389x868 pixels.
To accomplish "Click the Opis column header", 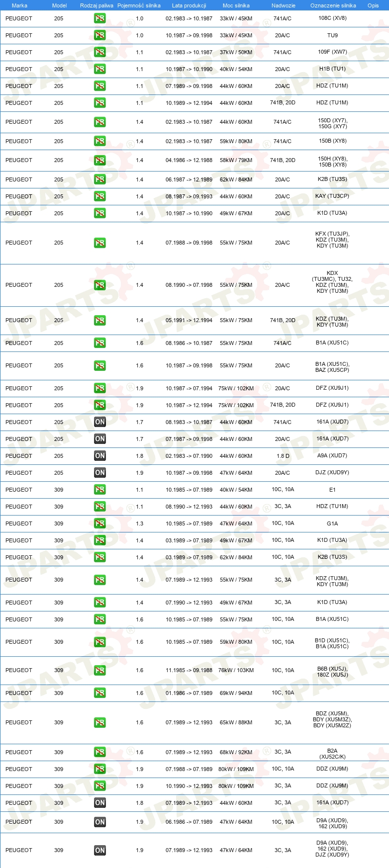I will [373, 5].
